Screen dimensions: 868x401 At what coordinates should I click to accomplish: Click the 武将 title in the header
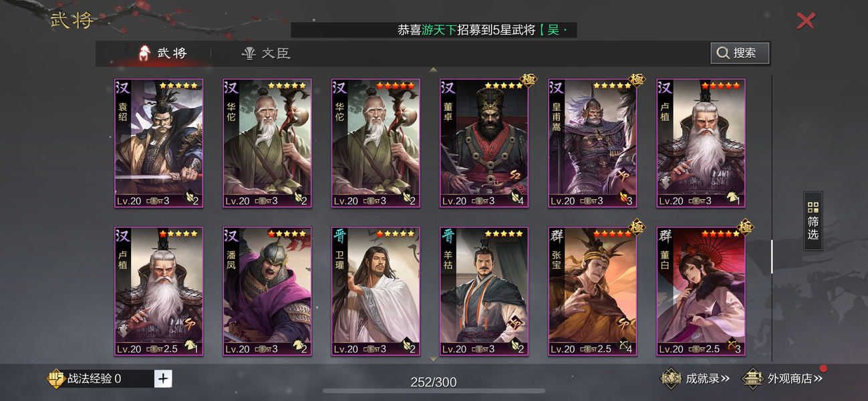71,19
